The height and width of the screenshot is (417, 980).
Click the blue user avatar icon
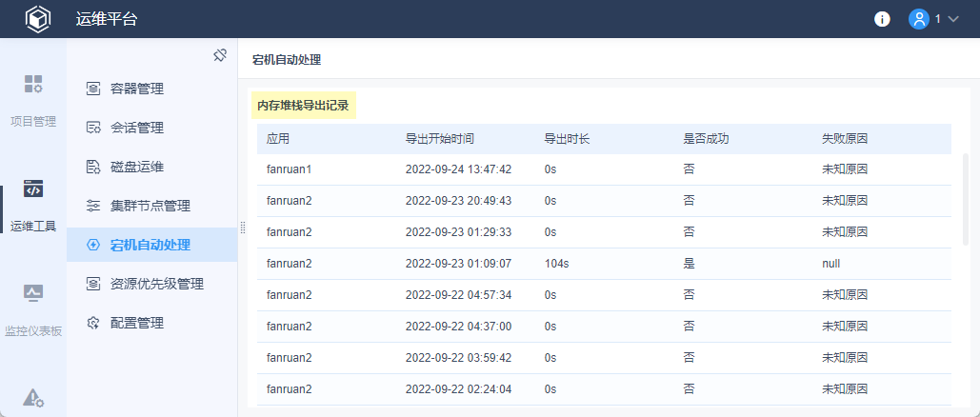point(919,19)
